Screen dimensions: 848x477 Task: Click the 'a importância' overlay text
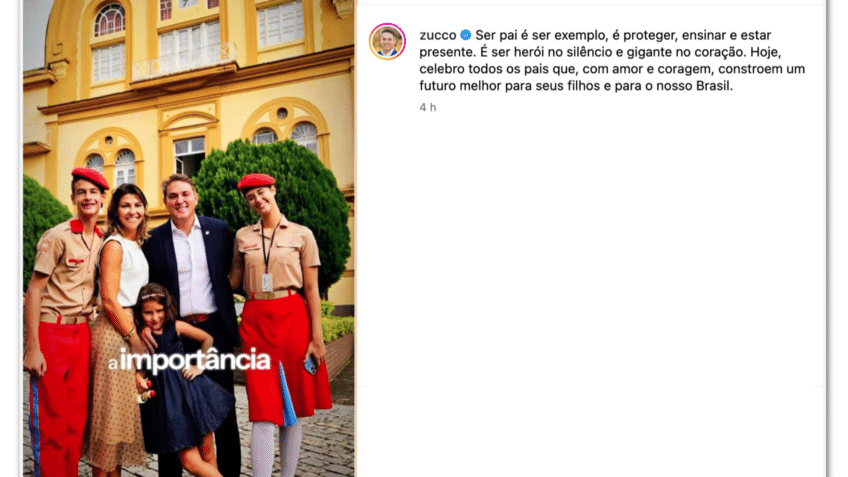[x=189, y=361]
